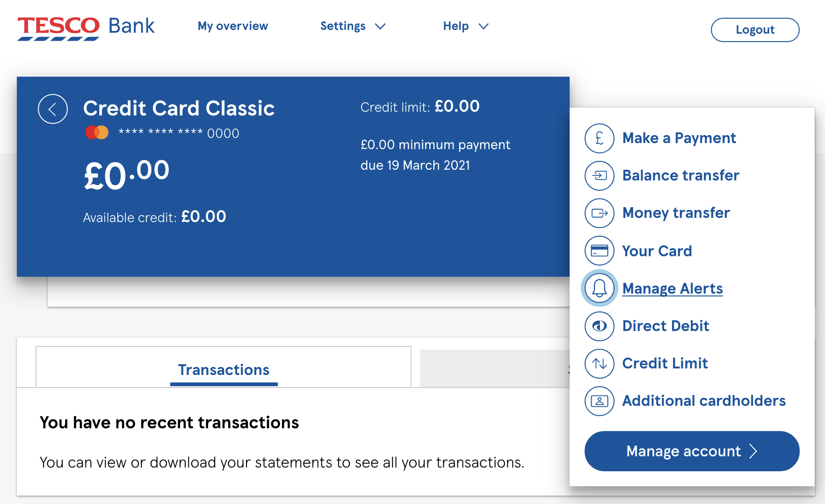Click the Money transfer icon
The width and height of the screenshot is (825, 504).
(599, 213)
